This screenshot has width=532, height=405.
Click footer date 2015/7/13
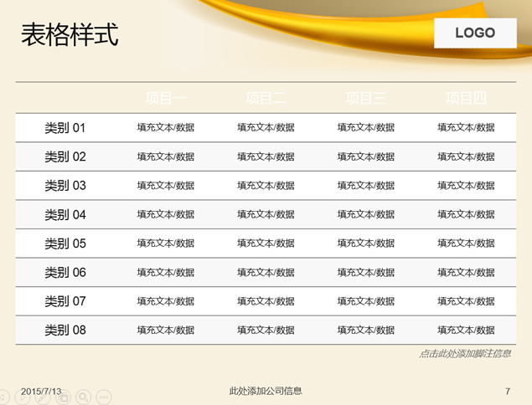tap(41, 392)
